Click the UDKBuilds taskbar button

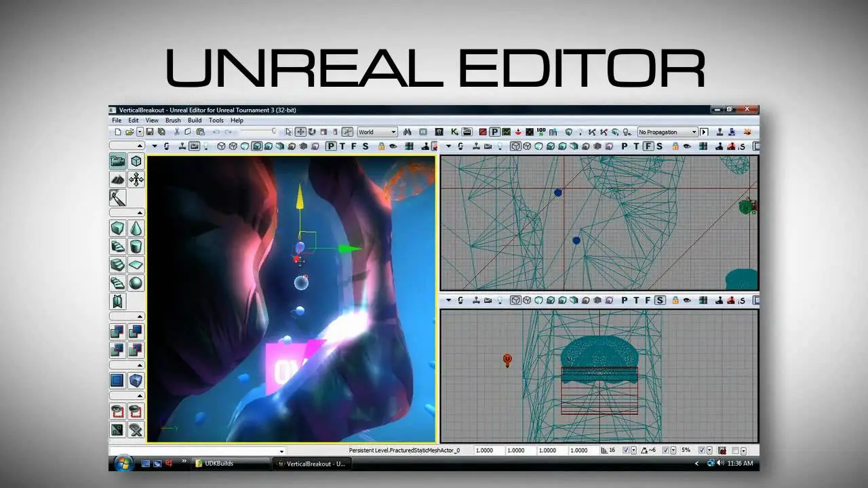click(229, 464)
